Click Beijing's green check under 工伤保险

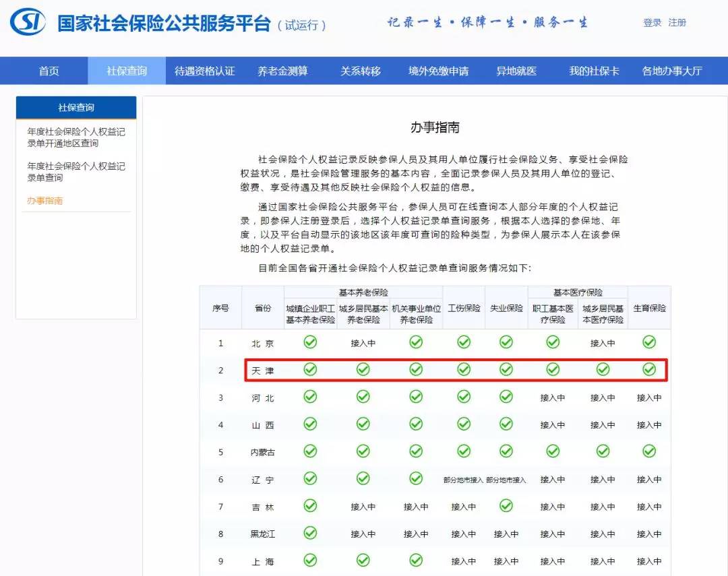click(x=464, y=342)
